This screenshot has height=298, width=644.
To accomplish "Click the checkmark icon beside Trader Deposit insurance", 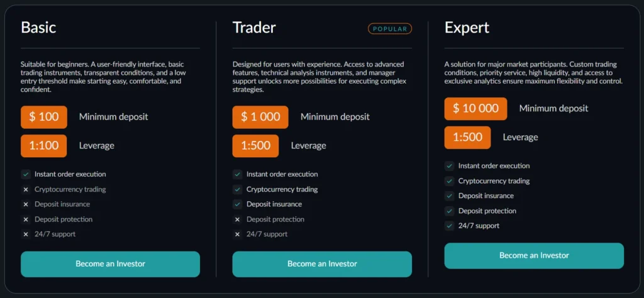I will pos(238,204).
